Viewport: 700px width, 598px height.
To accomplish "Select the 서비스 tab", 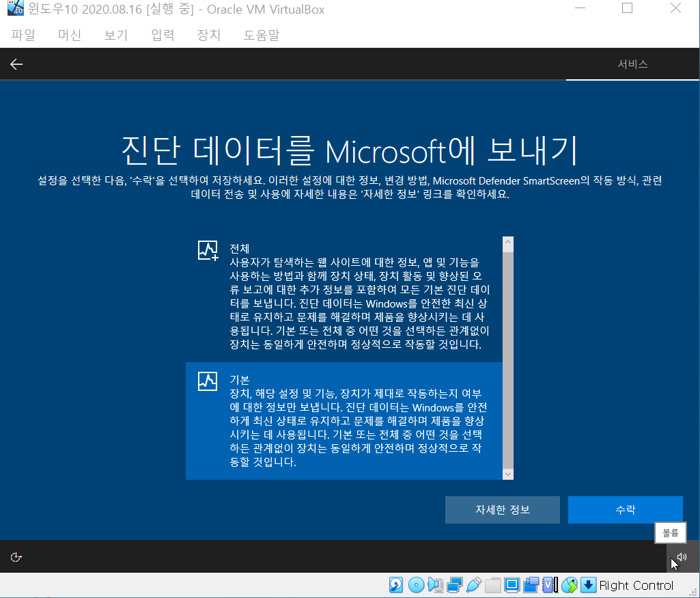I will [x=632, y=64].
